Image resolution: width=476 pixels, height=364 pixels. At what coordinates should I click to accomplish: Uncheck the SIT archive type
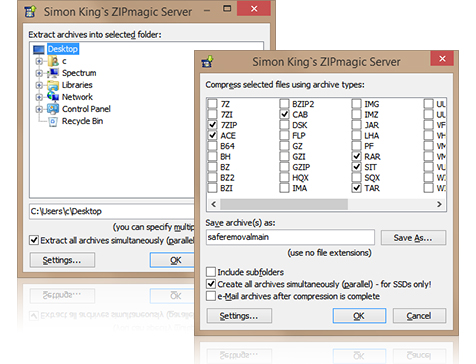[x=357, y=167]
